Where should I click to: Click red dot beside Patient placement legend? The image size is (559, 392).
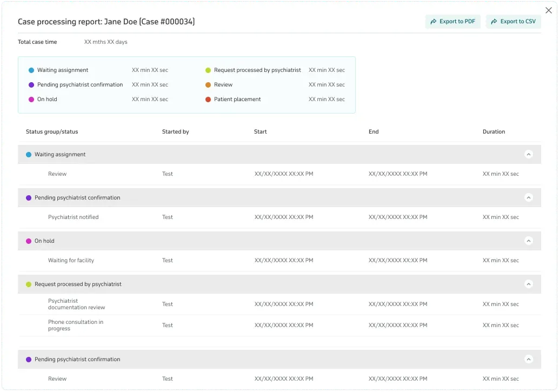[x=208, y=99]
